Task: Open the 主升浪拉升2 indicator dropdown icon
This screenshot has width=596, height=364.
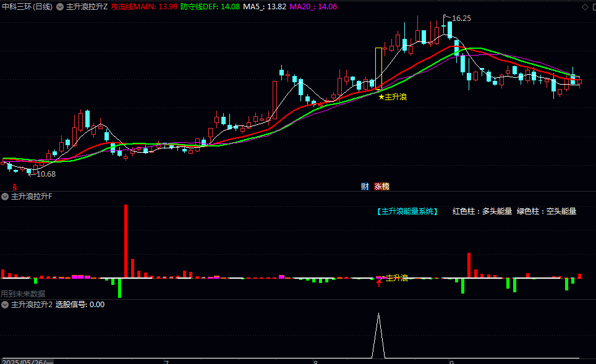Action: click(x=5, y=304)
